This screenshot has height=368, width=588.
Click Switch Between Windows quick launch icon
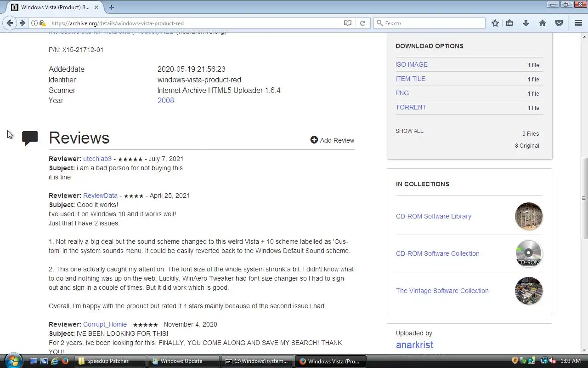click(x=44, y=361)
